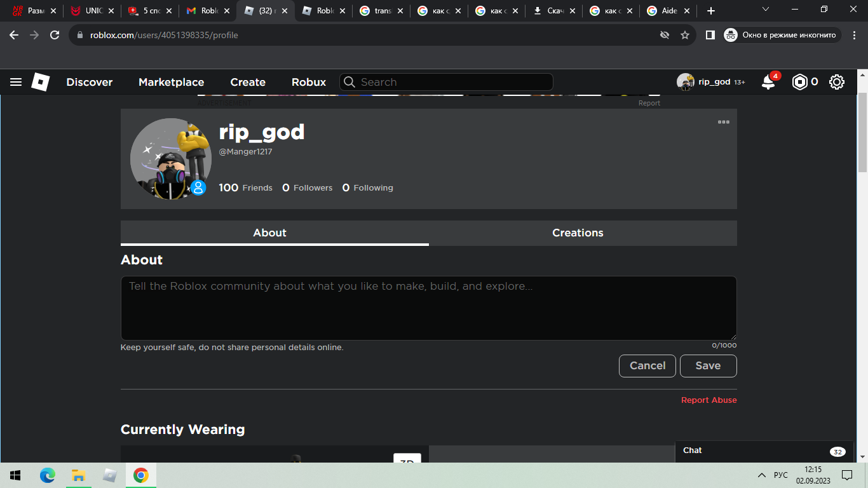
Task: Click the Report Abuse link
Action: coord(709,400)
